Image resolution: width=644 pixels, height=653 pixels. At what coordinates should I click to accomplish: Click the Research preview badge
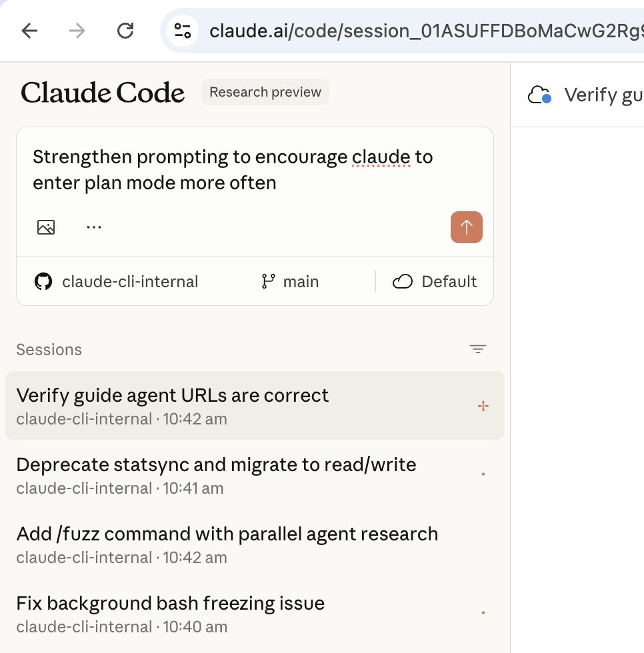pos(265,92)
